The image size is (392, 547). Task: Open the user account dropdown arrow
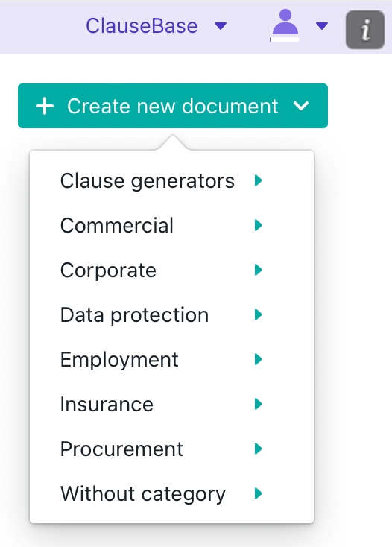321,26
